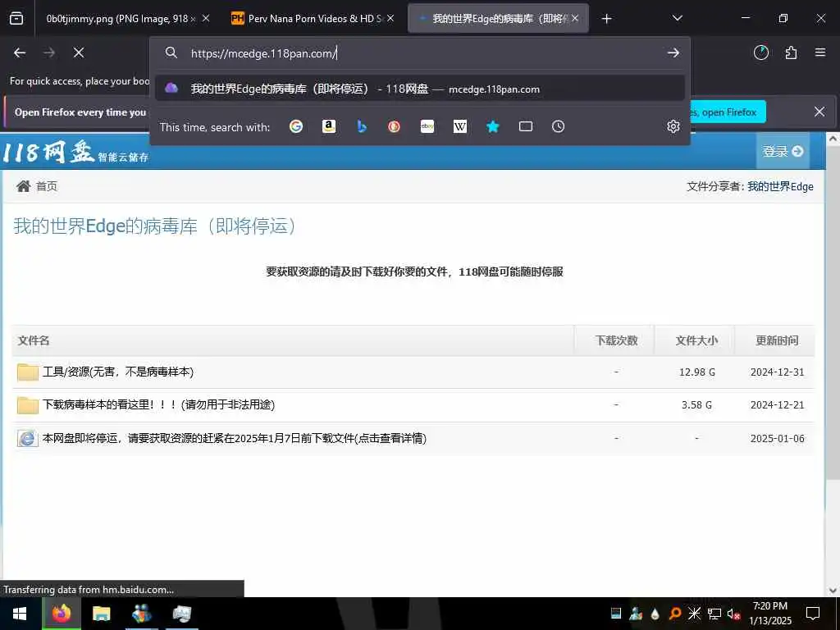The width and height of the screenshot is (840, 630).
Task: Open notification center in taskbar
Action: [813, 614]
